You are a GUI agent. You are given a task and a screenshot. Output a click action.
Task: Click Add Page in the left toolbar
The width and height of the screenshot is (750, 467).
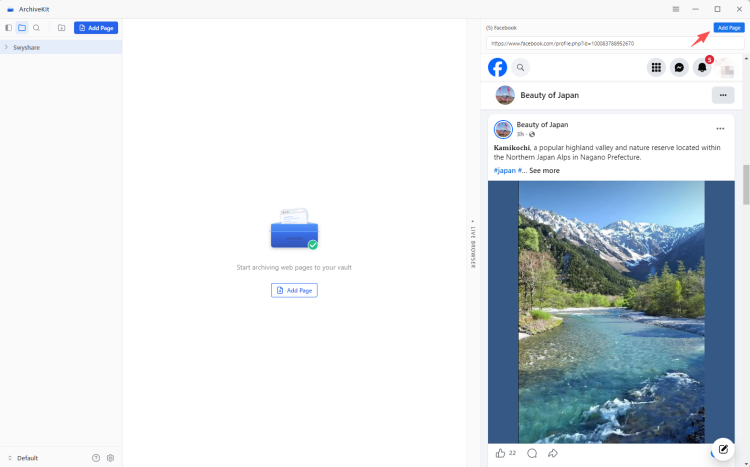click(96, 28)
